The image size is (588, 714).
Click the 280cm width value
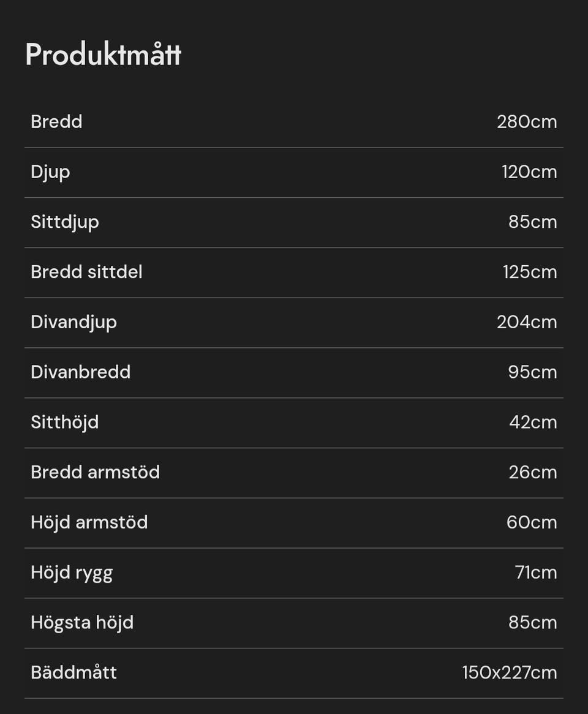coord(527,122)
